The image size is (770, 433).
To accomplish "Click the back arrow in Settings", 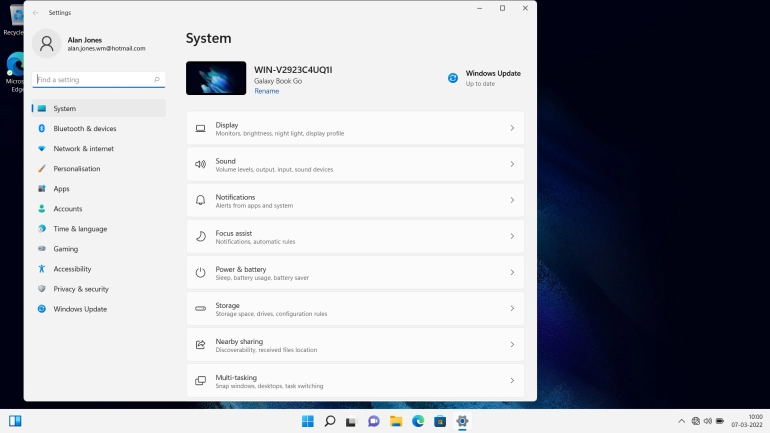I will (36, 12).
